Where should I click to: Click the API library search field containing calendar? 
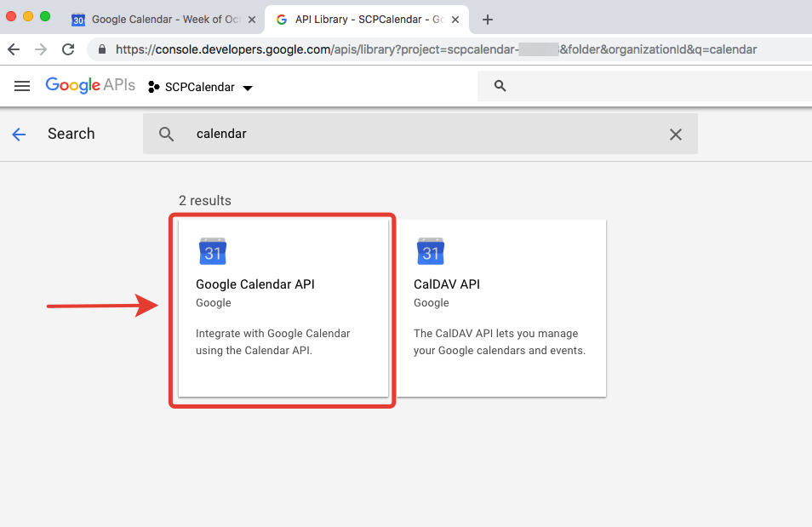coord(417,135)
